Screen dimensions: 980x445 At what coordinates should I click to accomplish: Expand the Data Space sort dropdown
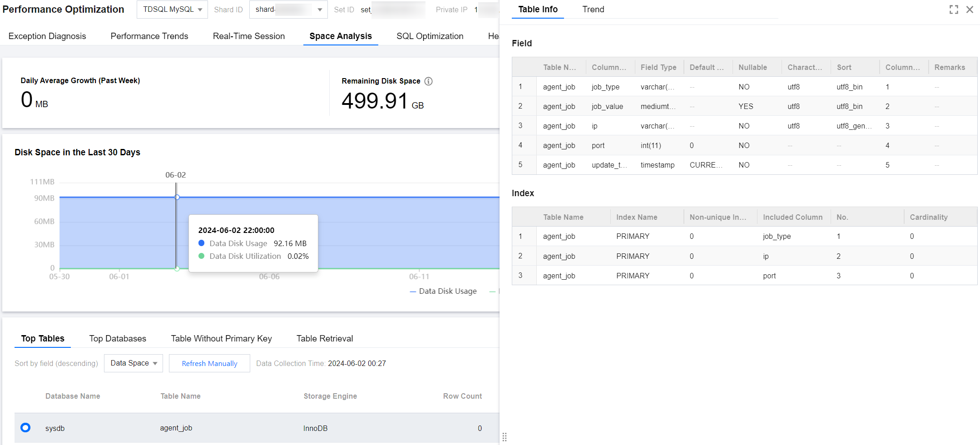point(134,363)
